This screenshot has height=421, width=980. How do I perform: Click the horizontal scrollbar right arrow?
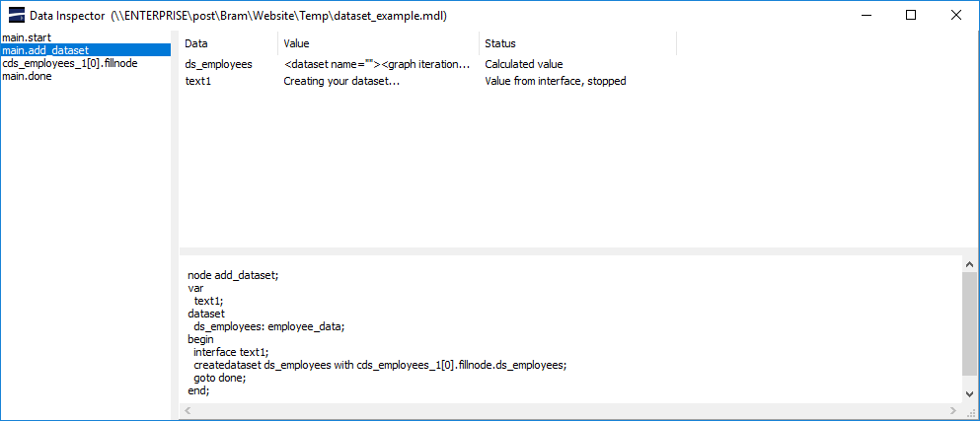click(952, 411)
